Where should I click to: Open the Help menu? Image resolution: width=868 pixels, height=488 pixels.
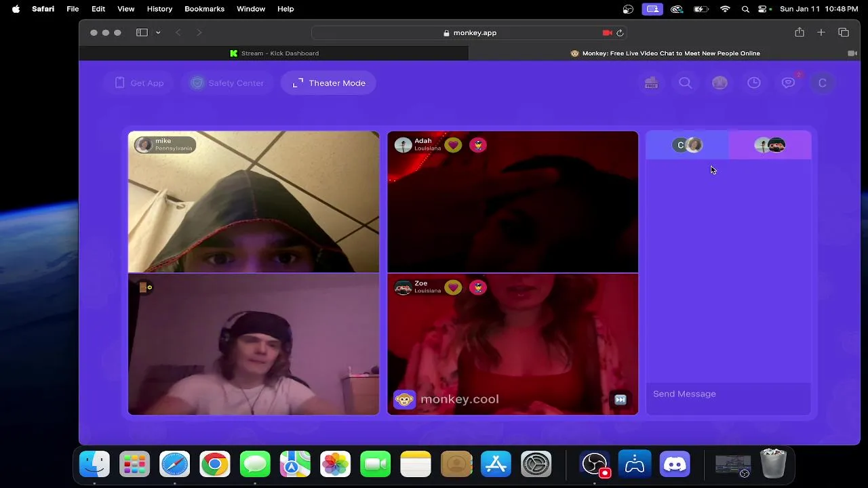tap(285, 9)
